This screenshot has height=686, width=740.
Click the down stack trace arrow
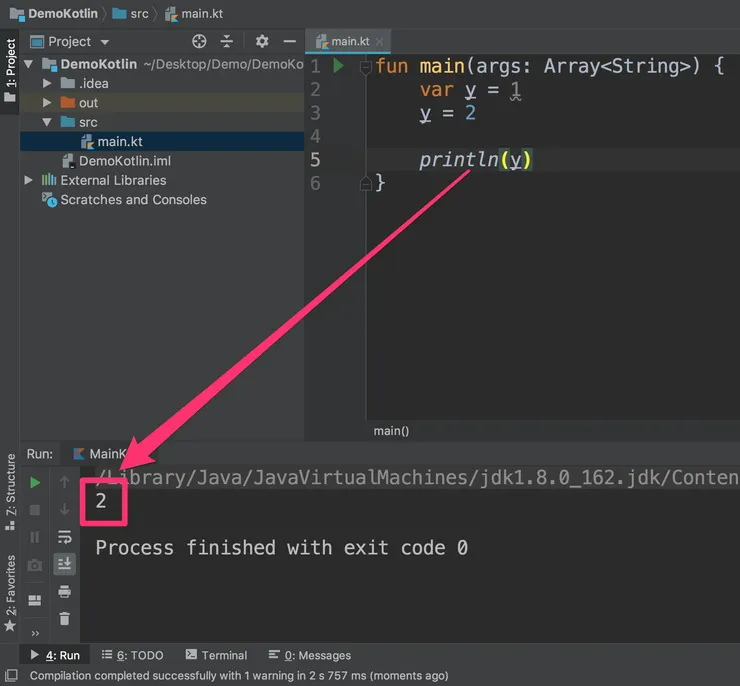tap(65, 509)
